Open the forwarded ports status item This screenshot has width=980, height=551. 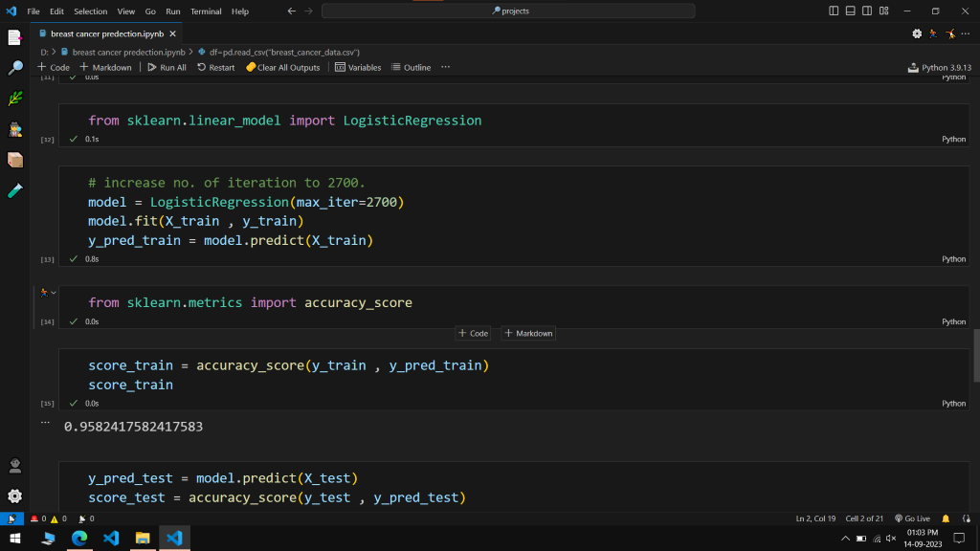[x=86, y=518]
